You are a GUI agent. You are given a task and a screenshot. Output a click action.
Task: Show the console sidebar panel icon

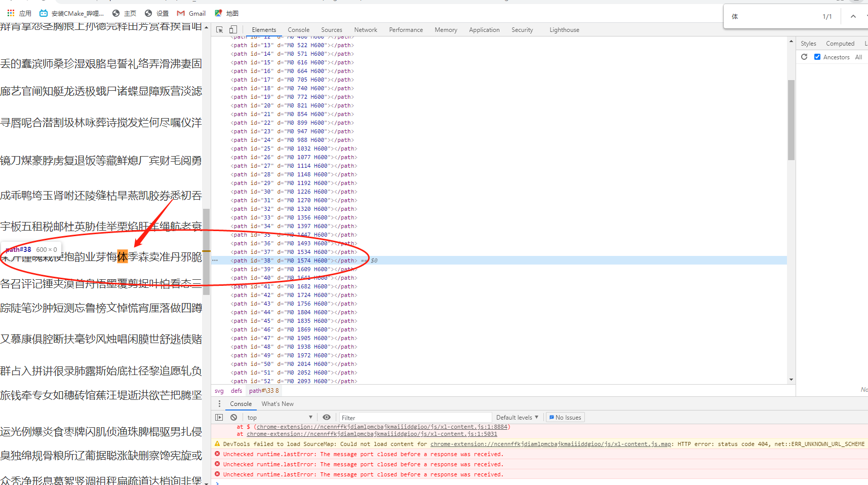219,418
